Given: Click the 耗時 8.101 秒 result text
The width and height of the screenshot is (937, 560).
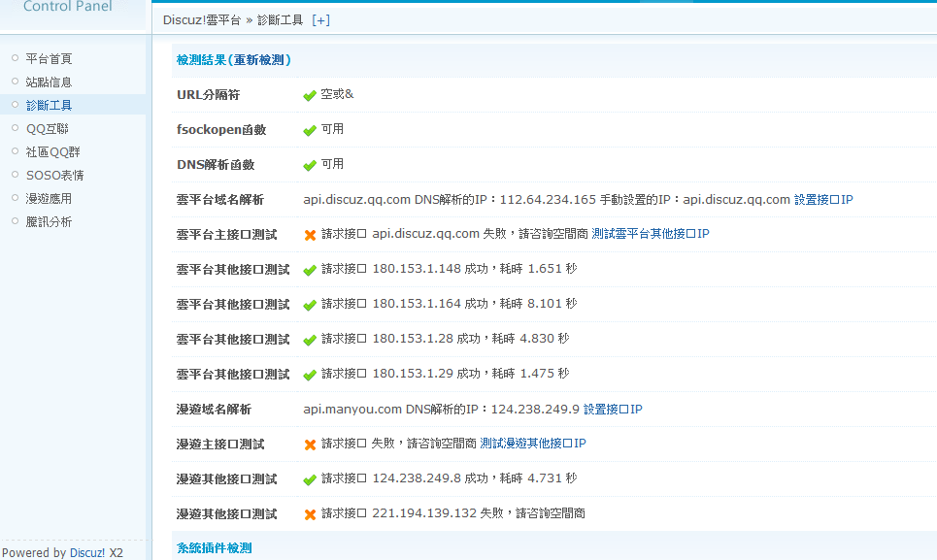Looking at the screenshot, I should click(x=539, y=304).
